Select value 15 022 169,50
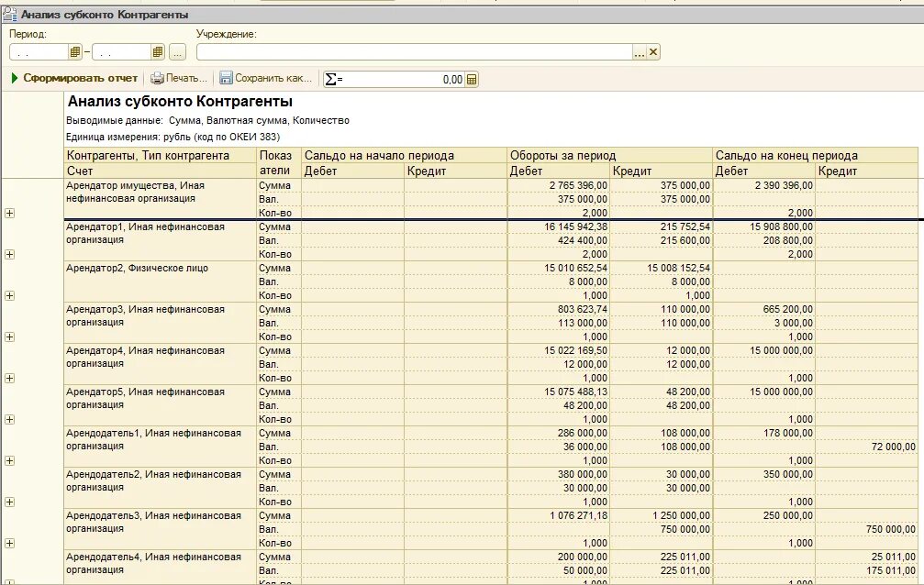The image size is (924, 585). coord(575,350)
